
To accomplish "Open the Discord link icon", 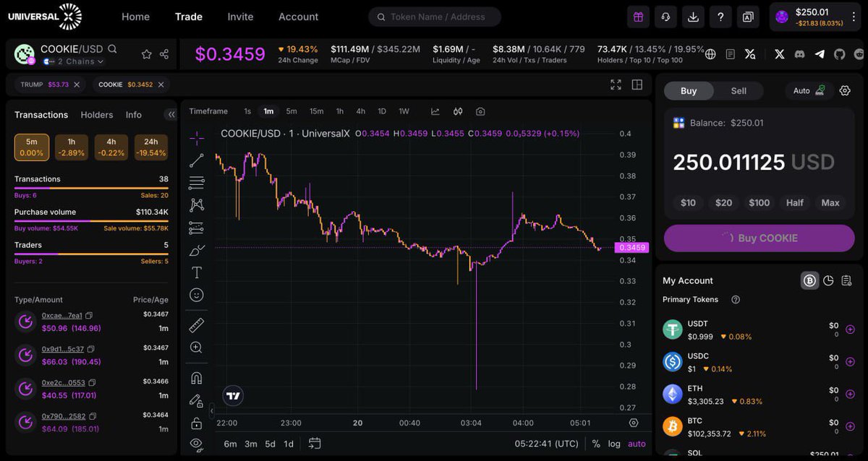I will (x=800, y=54).
